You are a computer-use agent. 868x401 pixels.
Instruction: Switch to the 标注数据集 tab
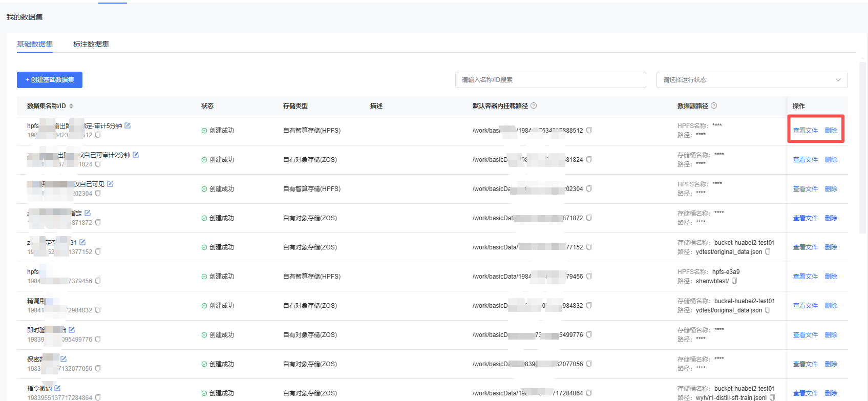click(x=91, y=44)
